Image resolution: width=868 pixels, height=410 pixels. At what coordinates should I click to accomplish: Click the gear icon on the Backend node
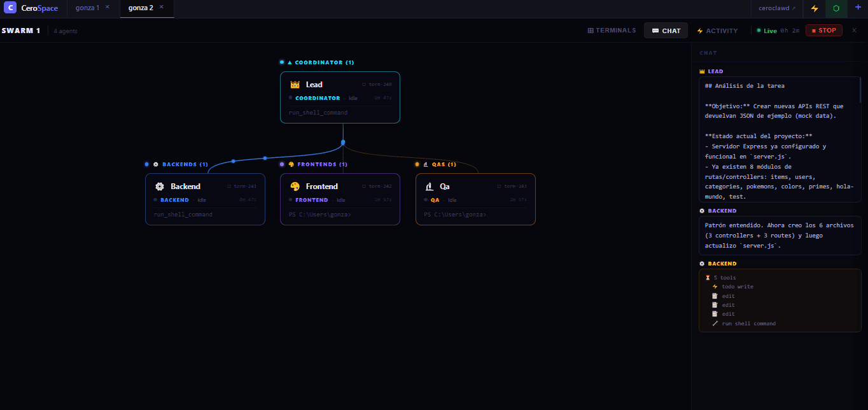(160, 187)
